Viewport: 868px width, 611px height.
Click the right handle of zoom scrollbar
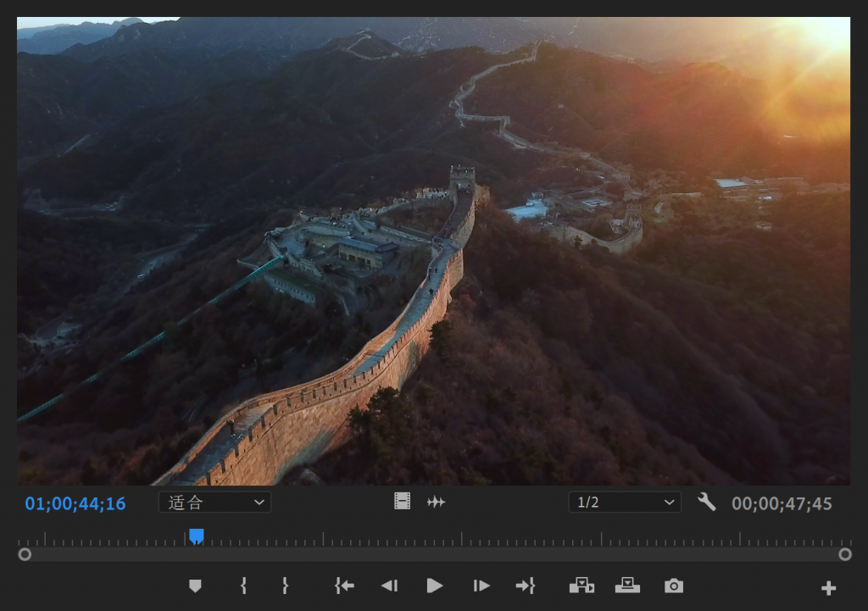pos(844,554)
